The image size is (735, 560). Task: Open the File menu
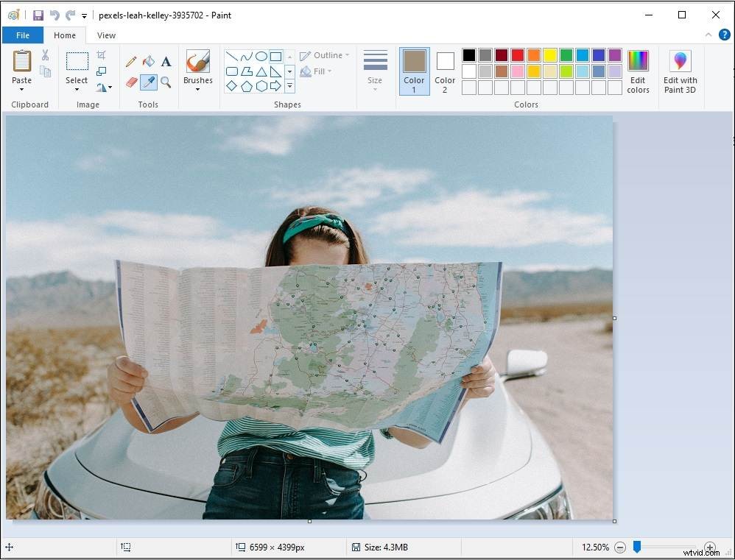coord(23,35)
